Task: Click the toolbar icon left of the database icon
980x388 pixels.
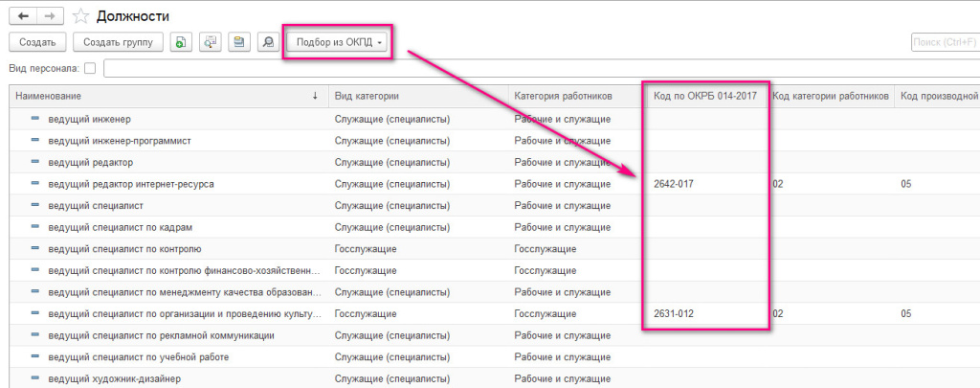Action: click(x=210, y=42)
